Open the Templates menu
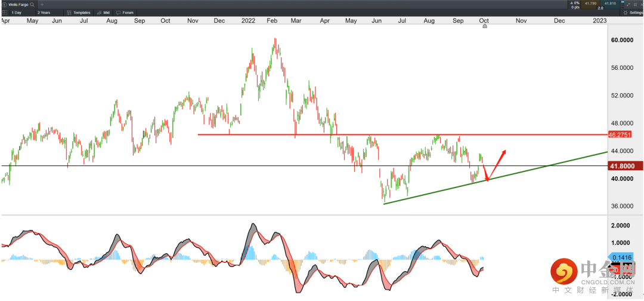The image size is (644, 301). (x=79, y=13)
